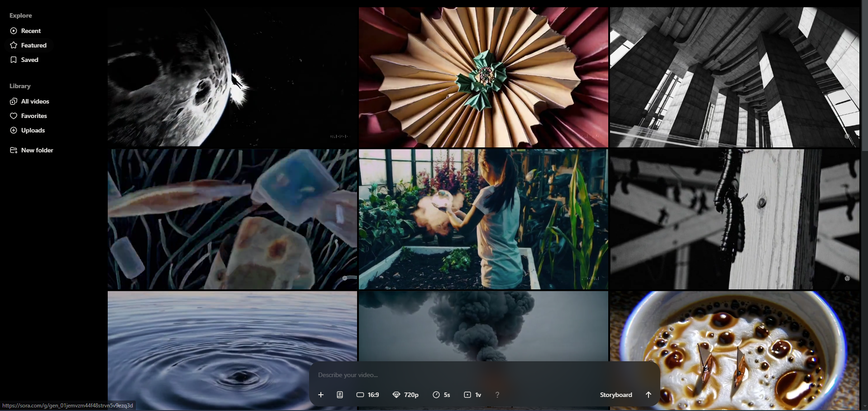Click the Saved bookmark icon
This screenshot has height=411, width=868.
click(14, 60)
